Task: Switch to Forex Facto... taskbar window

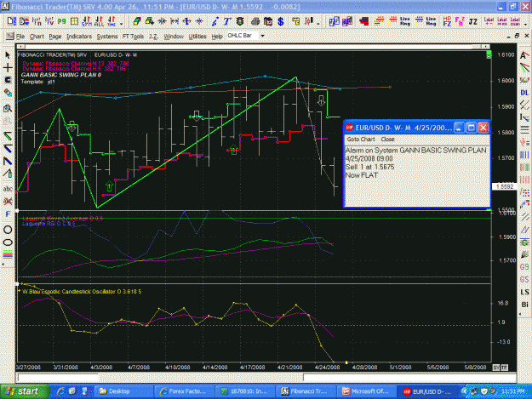Action: pos(184,391)
